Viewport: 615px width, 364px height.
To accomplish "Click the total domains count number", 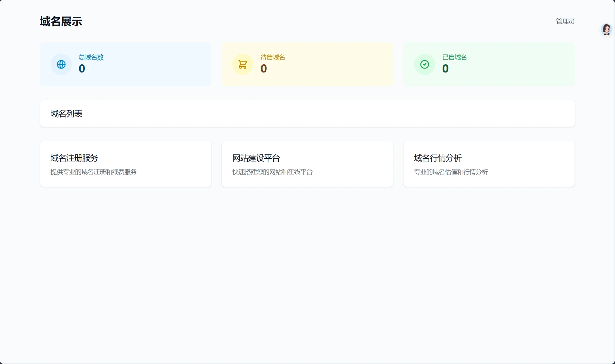I will coord(82,69).
